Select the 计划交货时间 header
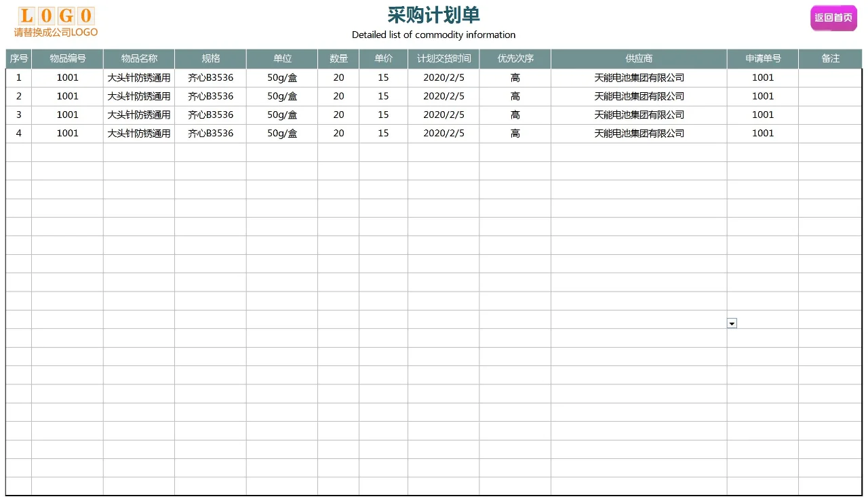 pyautogui.click(x=443, y=59)
